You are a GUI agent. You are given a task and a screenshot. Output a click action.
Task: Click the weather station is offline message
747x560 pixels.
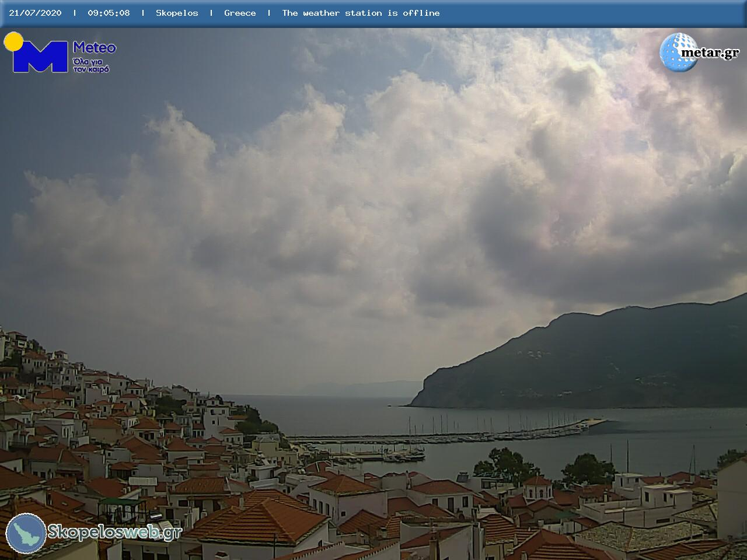pyautogui.click(x=361, y=13)
